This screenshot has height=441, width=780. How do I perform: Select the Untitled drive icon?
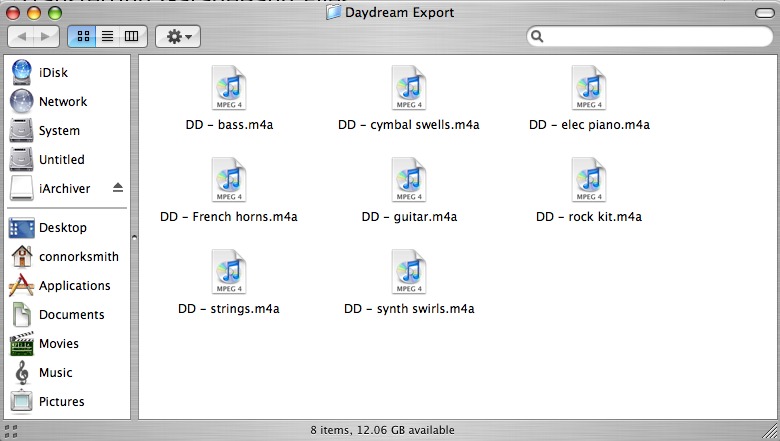tap(21, 159)
